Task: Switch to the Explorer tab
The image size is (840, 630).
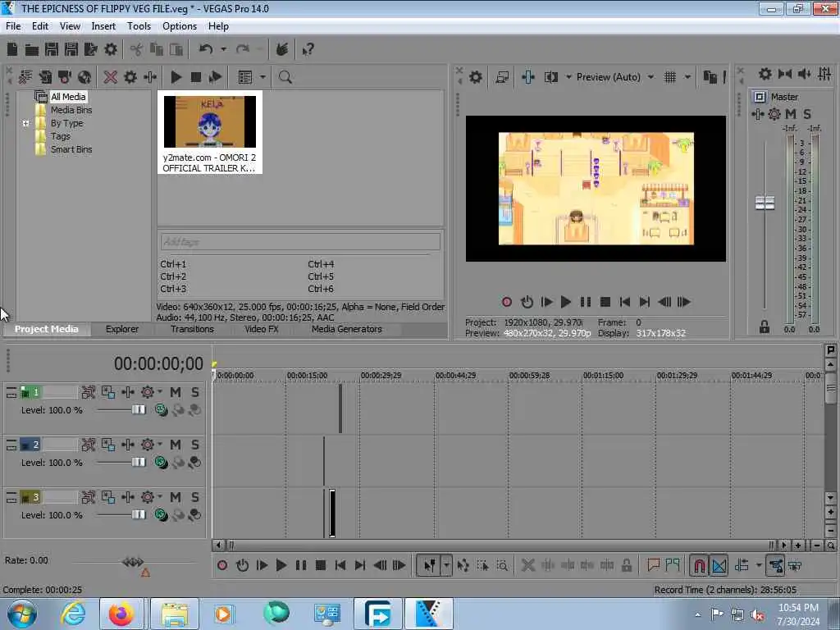Action: point(122,329)
